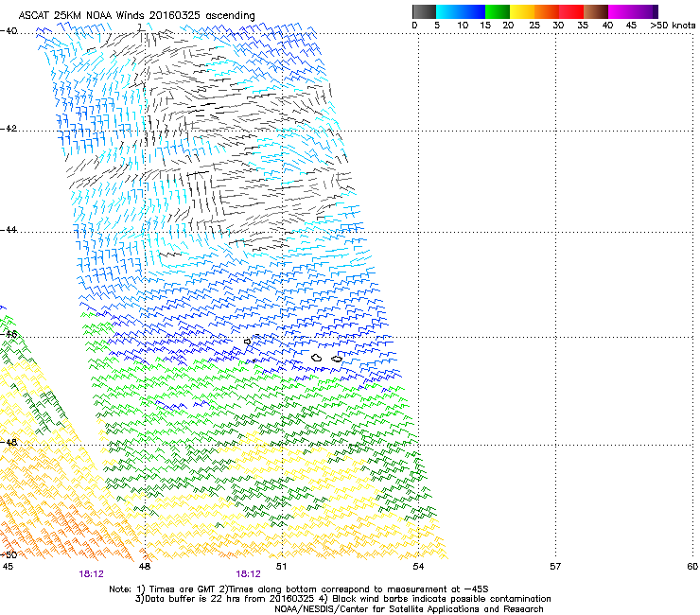Click the '51' longitude axis label
The image size is (700, 615).
(281, 567)
